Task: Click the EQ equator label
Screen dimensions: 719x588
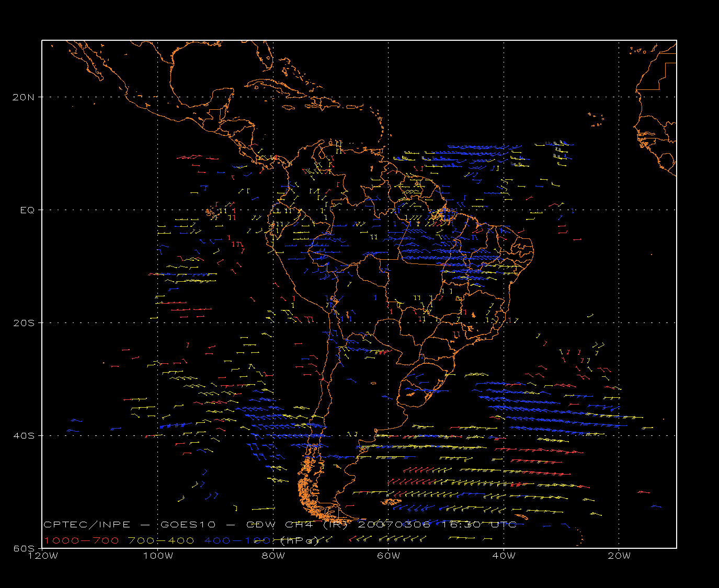Action: [x=27, y=210]
